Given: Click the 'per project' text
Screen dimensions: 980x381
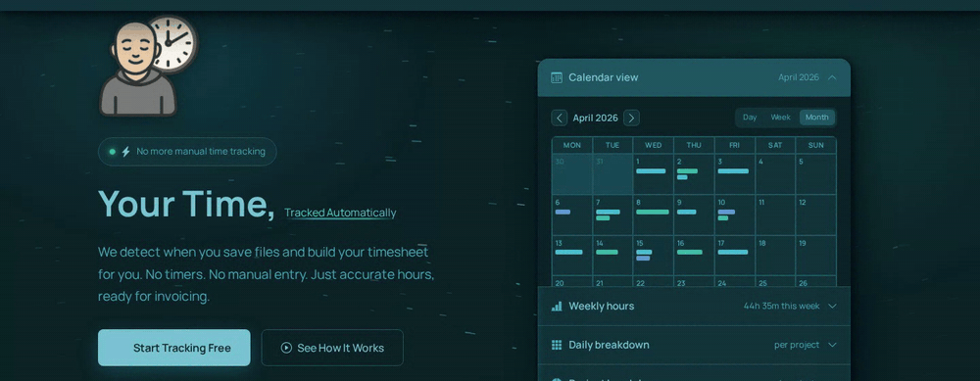Looking at the screenshot, I should pyautogui.click(x=796, y=345).
